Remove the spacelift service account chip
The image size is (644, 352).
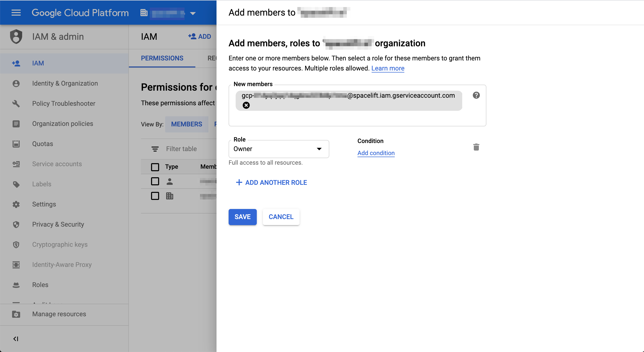click(x=246, y=105)
